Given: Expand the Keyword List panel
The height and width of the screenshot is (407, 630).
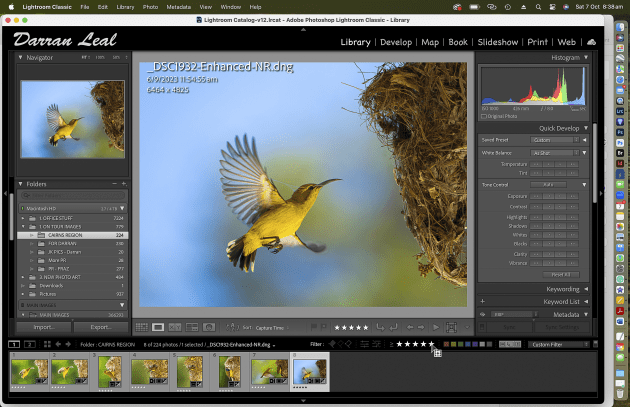Looking at the screenshot, I should [586, 301].
